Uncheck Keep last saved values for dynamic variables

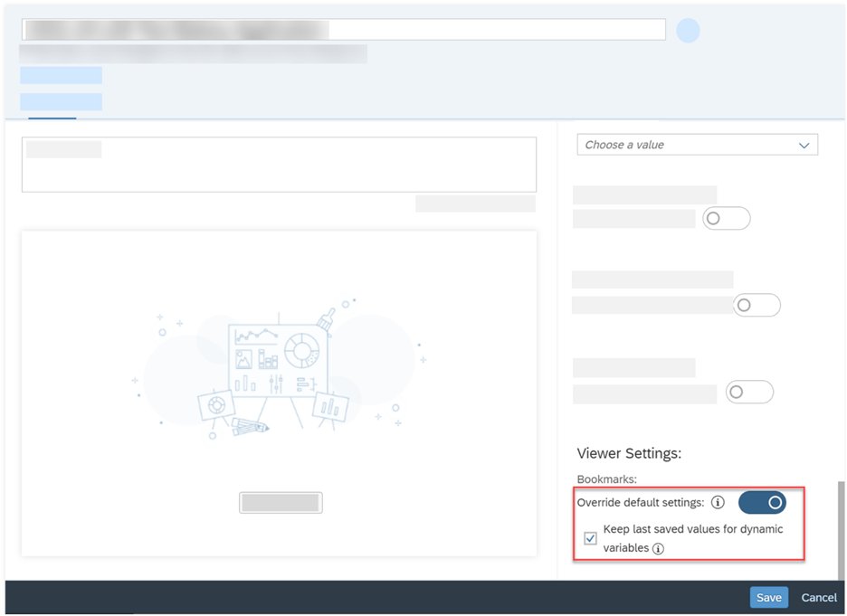click(x=590, y=537)
